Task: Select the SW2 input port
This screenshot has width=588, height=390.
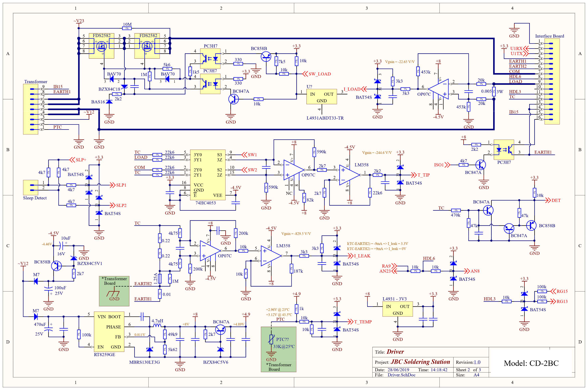Action: coord(249,170)
